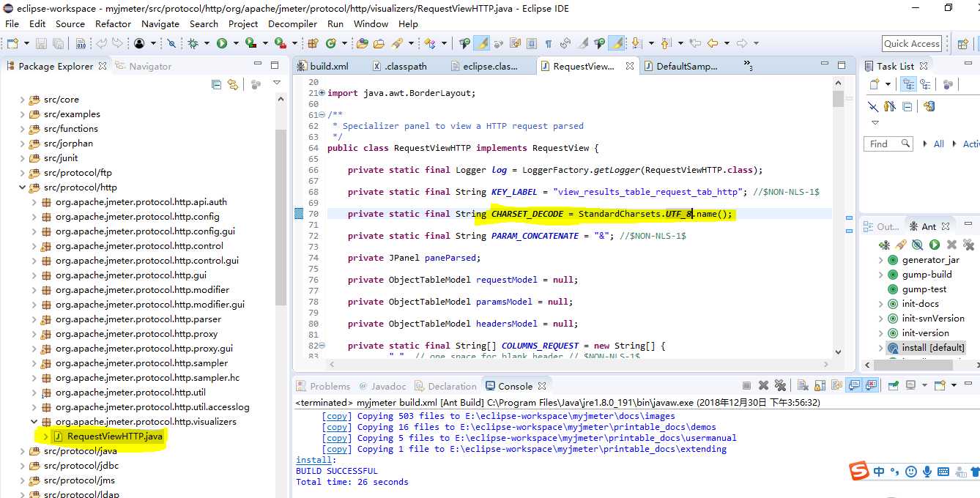Click the Quick Access search field
This screenshot has height=498, width=980.
click(x=911, y=44)
